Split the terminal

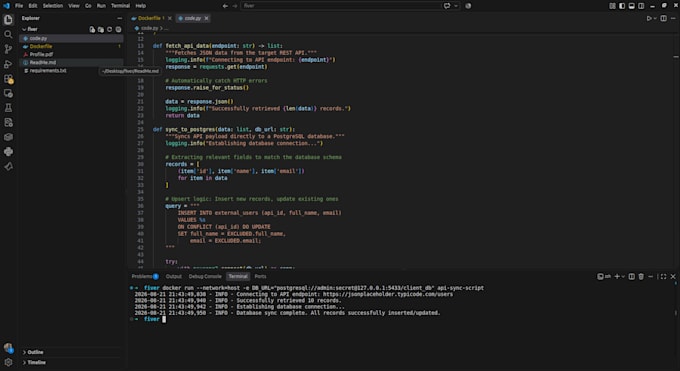point(631,276)
